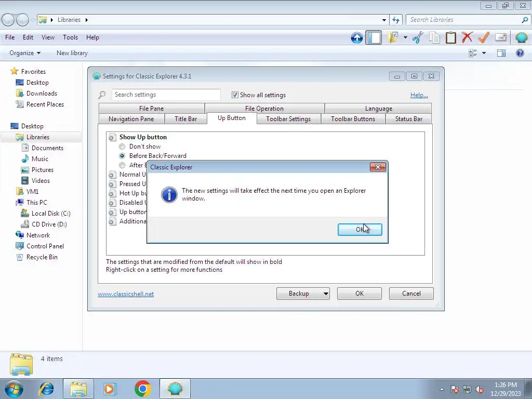This screenshot has height=399, width=532.
Task: Select Favorites in the navigation pane
Action: pos(33,72)
